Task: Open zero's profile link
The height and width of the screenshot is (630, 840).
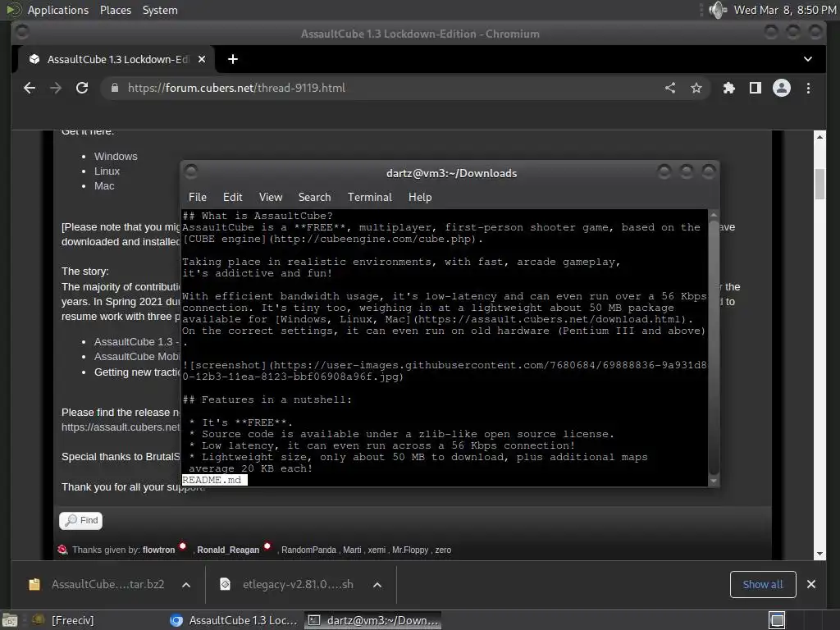Action: (x=443, y=550)
